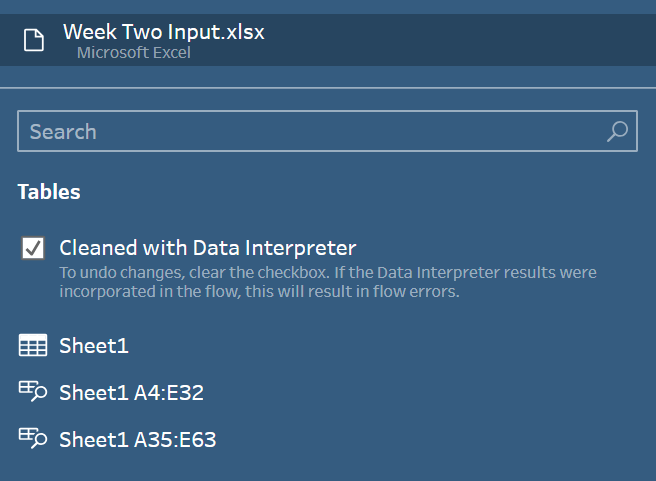Click the magnifying glass search icon
Viewport: 656px width, 481px height.
(x=618, y=131)
